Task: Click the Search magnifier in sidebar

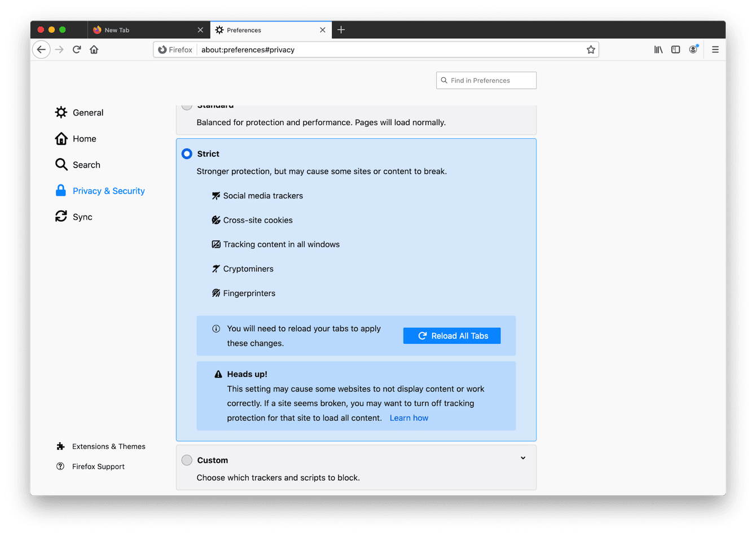Action: coord(61,164)
